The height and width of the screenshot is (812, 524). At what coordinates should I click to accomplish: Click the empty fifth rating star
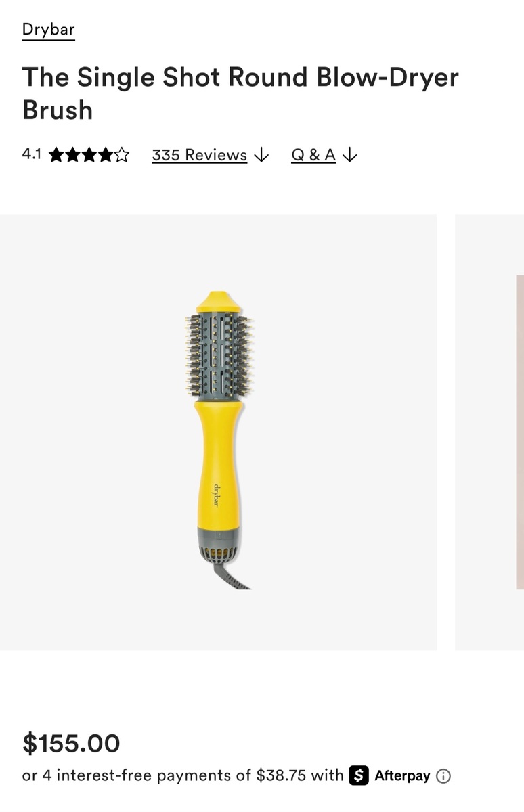pos(121,155)
